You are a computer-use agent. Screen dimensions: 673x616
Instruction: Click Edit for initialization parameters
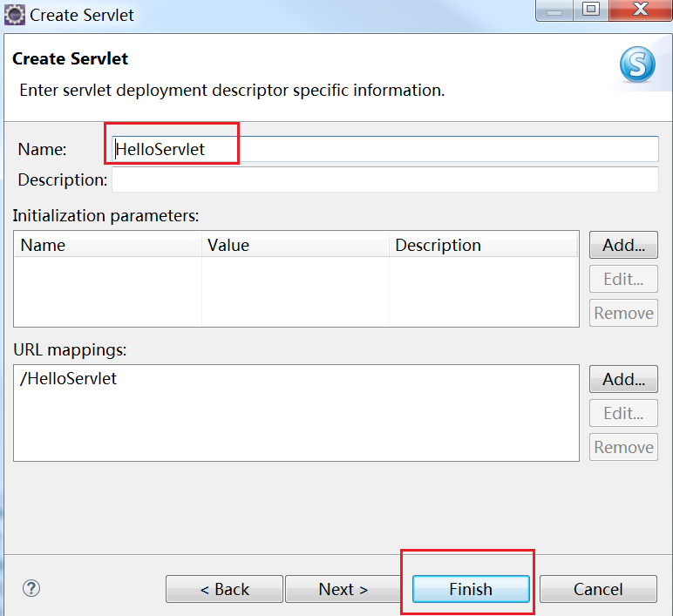(x=623, y=279)
